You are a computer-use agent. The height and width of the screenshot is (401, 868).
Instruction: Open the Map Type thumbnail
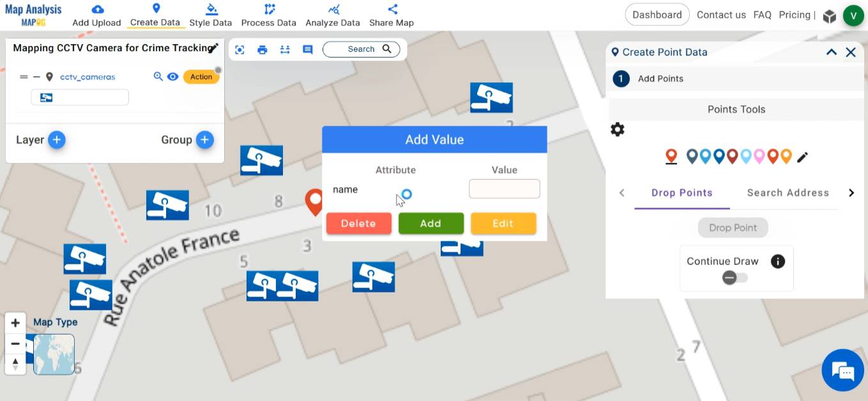coord(54,354)
